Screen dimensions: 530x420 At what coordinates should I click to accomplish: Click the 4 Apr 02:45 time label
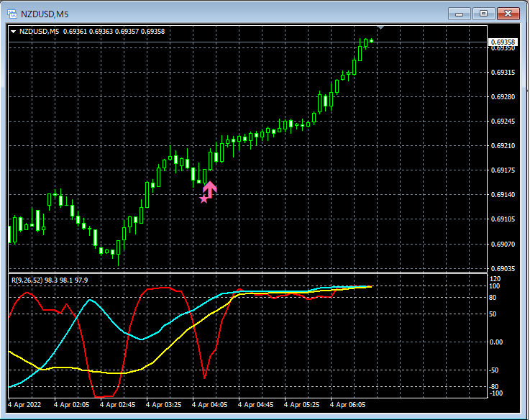(117, 405)
